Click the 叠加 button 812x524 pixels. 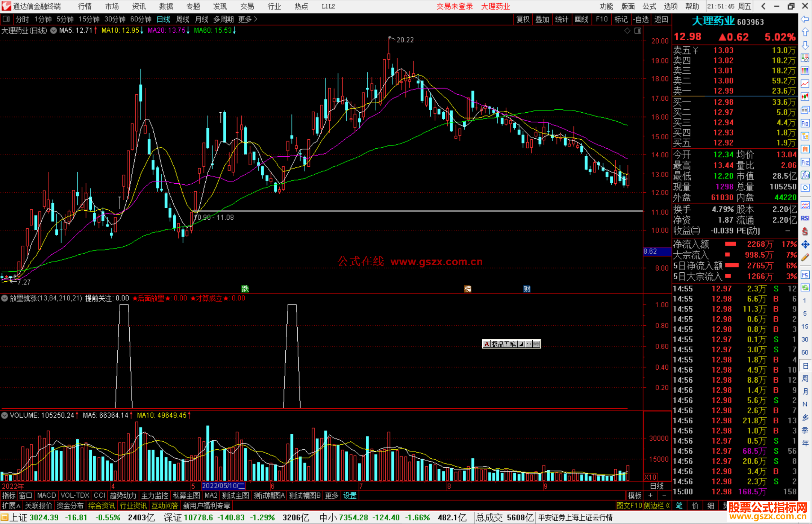point(542,19)
